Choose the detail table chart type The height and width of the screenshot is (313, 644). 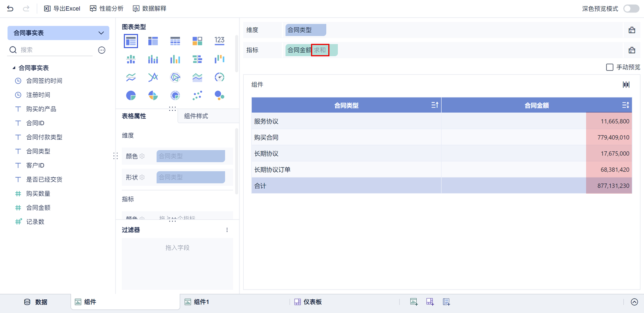[x=175, y=41]
